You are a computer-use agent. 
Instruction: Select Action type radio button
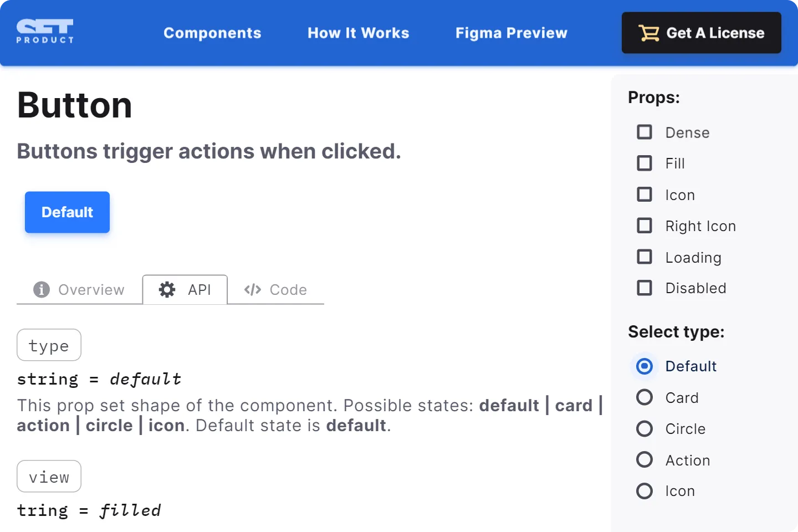pos(644,460)
